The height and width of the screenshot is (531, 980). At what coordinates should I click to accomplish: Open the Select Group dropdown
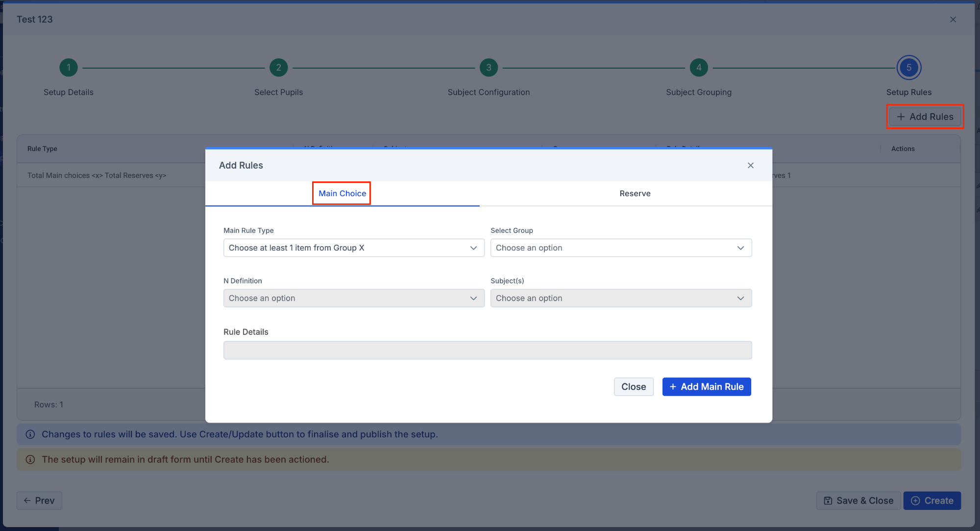tap(621, 248)
